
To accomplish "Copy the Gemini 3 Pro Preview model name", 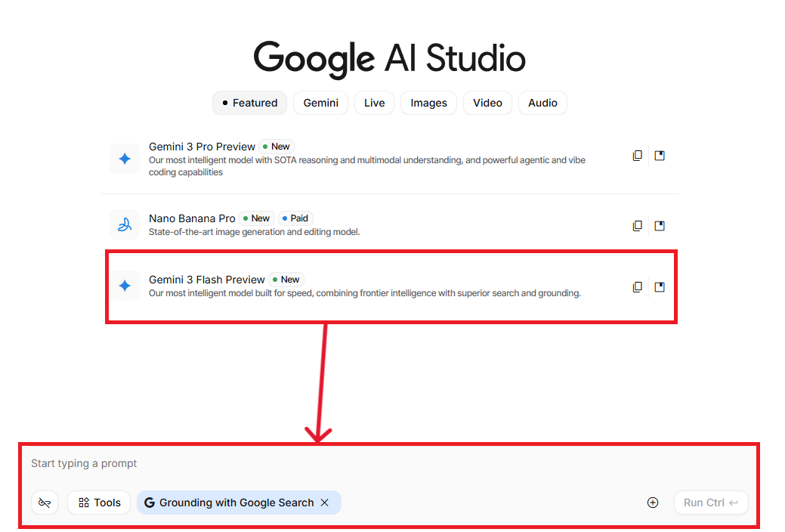I will click(638, 156).
